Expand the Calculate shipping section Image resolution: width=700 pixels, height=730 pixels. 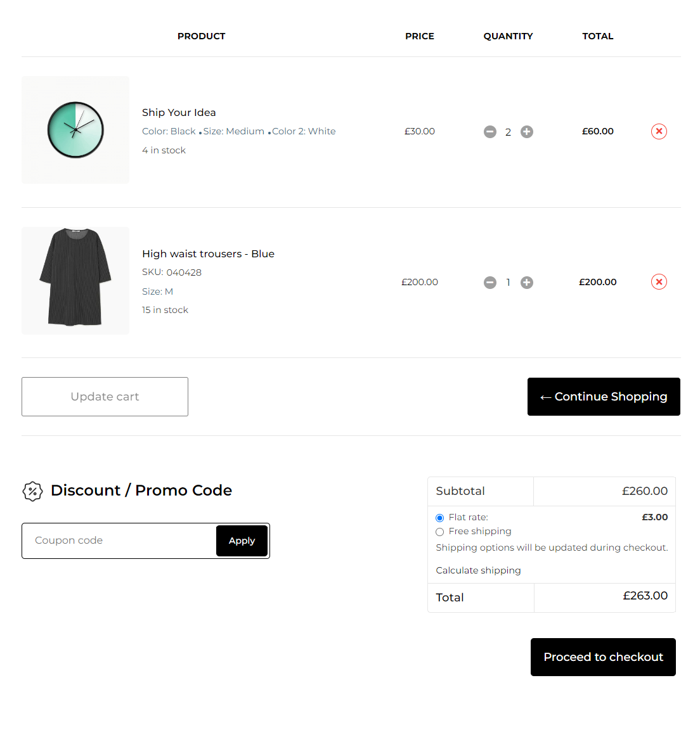(478, 570)
